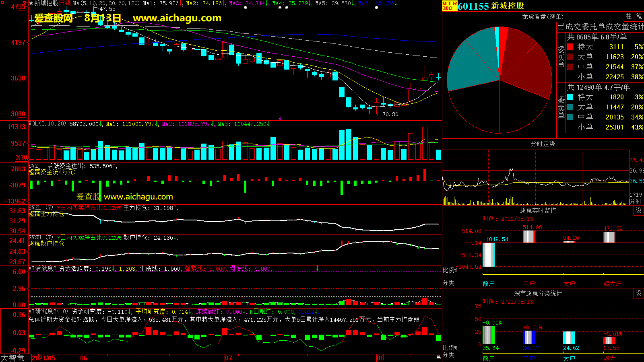Click the star before 新城控股 chart title
644x362 pixels.
[31, 3]
